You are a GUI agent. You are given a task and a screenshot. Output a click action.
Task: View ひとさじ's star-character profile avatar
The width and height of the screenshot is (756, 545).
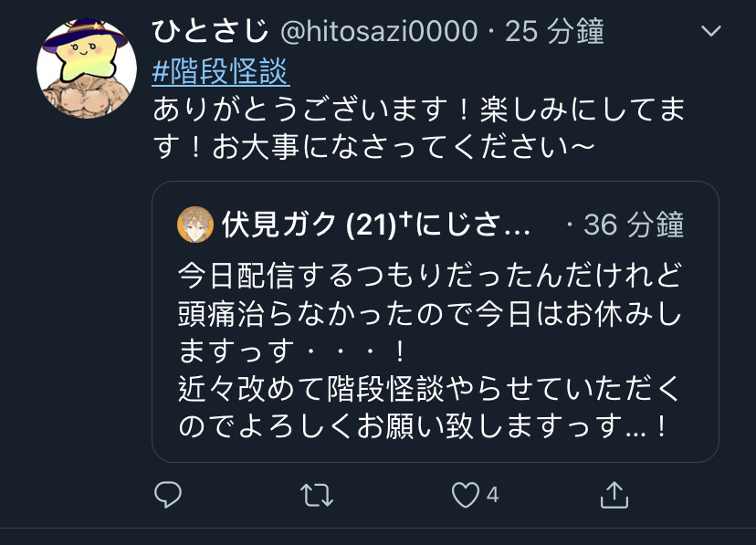(x=87, y=68)
